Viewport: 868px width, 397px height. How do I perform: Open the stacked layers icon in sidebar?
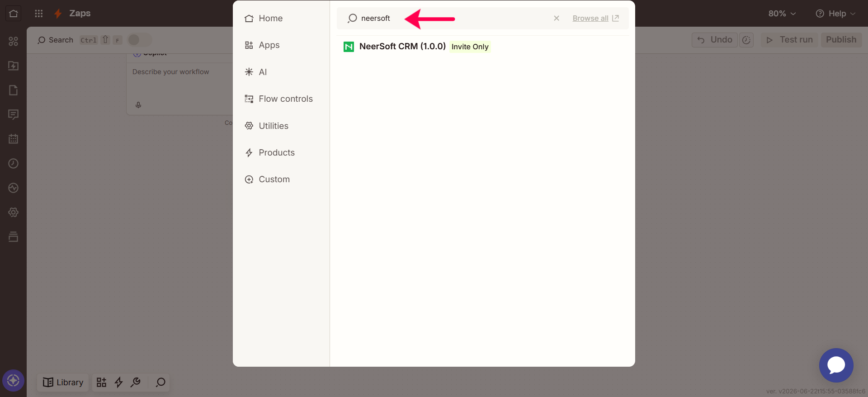pyautogui.click(x=14, y=236)
